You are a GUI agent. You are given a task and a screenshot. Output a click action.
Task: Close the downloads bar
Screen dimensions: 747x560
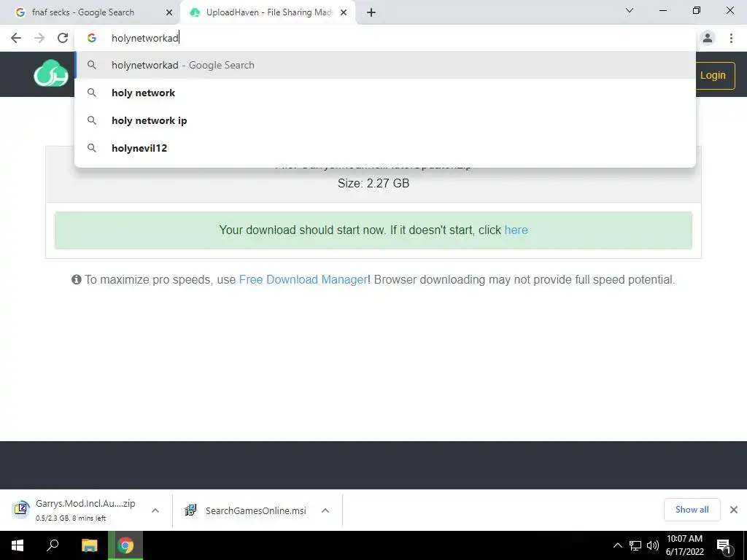734,510
